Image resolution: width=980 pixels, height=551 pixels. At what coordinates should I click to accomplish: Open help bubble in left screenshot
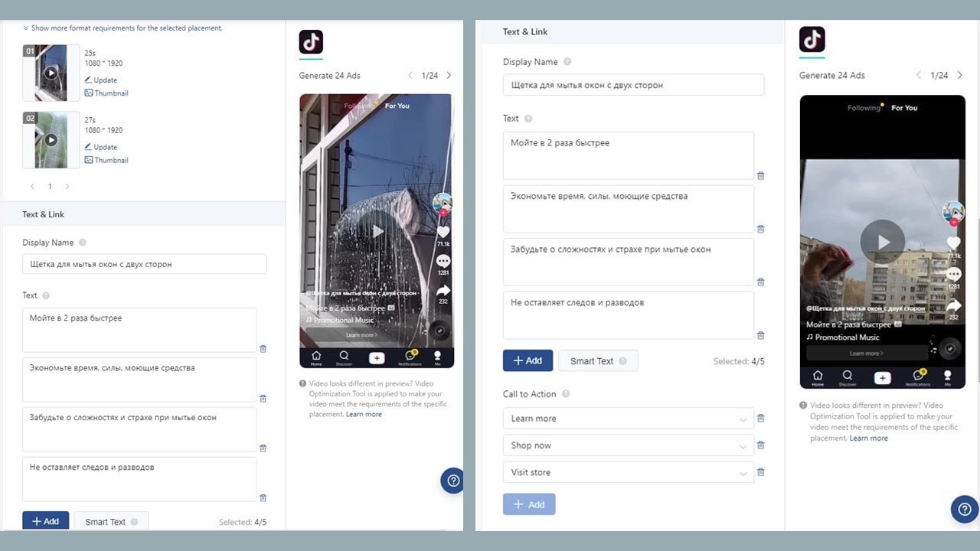pyautogui.click(x=452, y=481)
